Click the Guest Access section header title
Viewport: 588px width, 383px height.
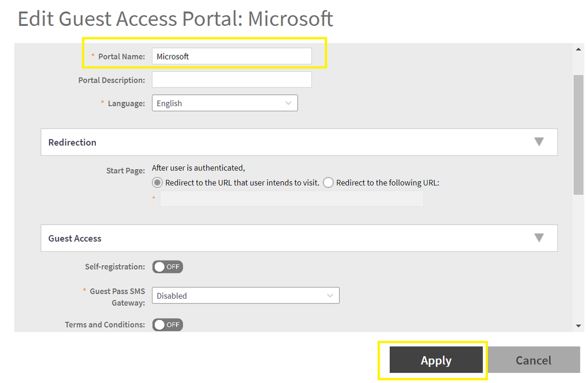(75, 239)
